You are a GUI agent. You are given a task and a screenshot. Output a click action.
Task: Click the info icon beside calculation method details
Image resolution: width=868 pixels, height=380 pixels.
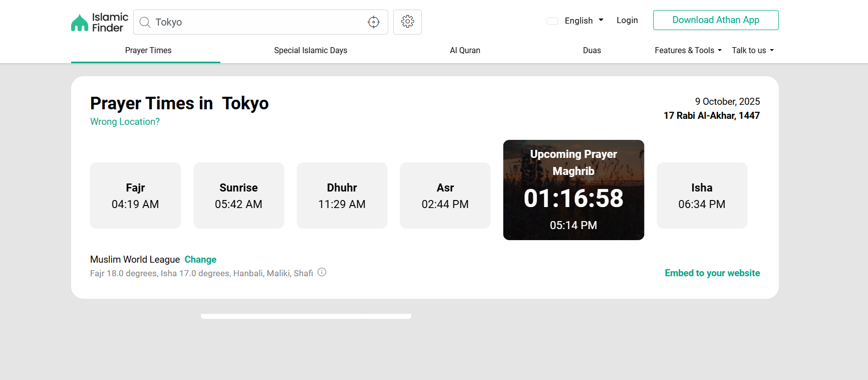[x=322, y=272]
